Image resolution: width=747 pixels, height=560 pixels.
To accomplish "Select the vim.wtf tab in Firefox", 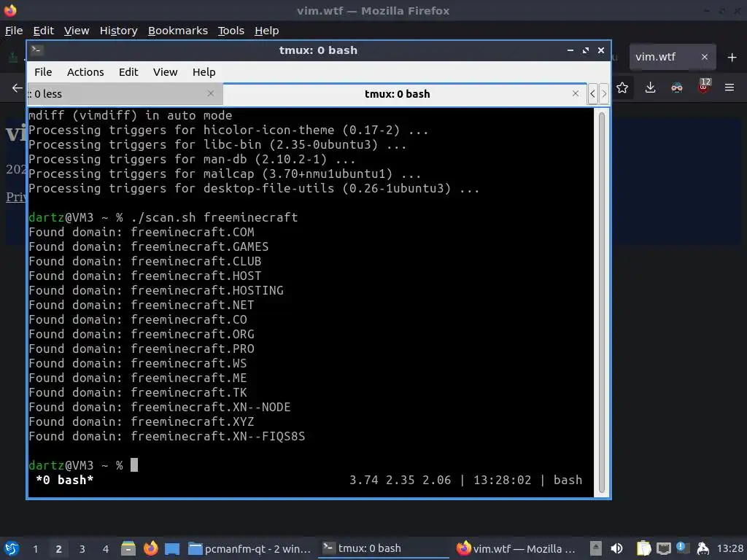I will point(672,57).
